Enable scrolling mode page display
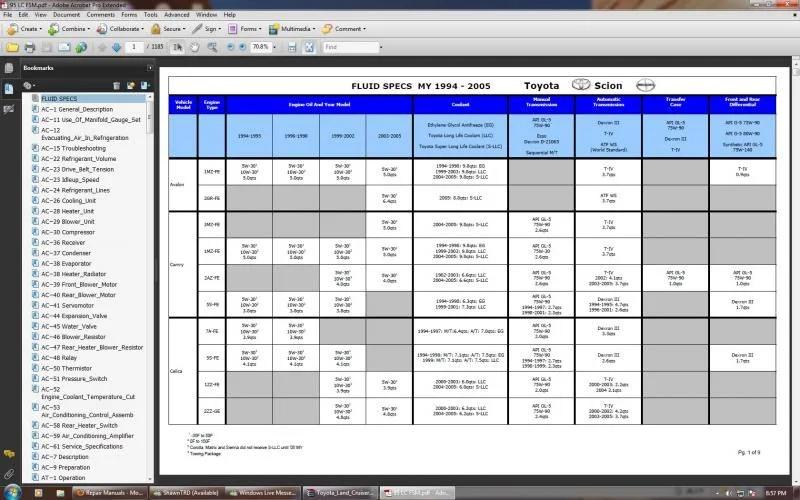Image resolution: width=800 pixels, height=500 pixels. 292,47
